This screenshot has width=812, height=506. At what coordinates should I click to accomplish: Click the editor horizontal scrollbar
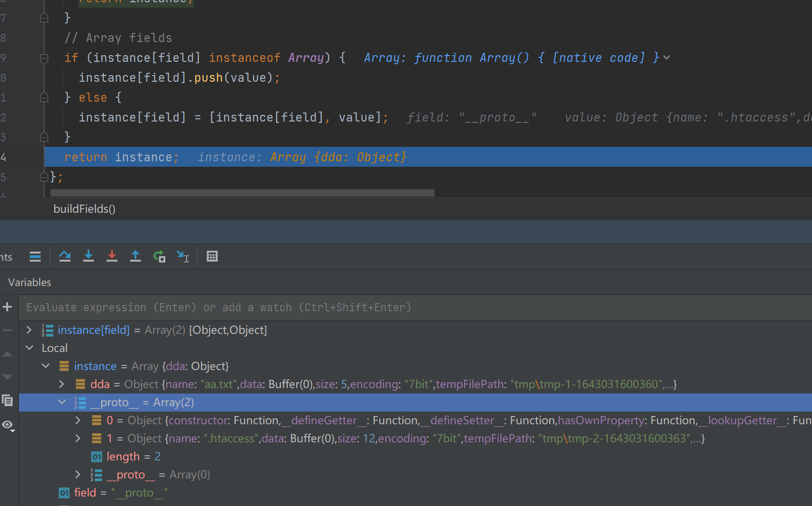[x=243, y=193]
